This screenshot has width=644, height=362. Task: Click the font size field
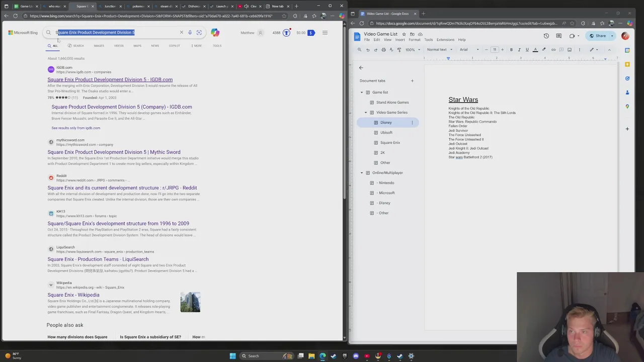(495, 50)
